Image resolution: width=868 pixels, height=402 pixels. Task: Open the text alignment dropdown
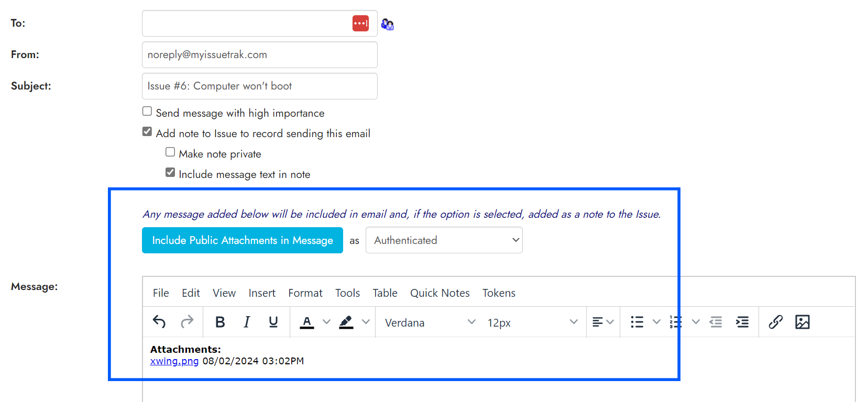pyautogui.click(x=603, y=322)
